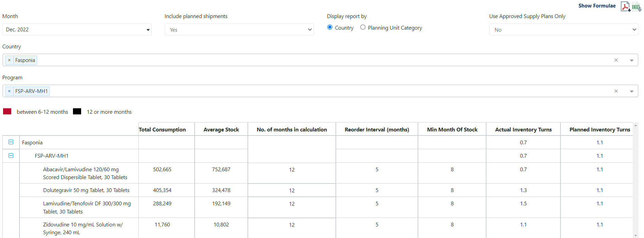644x238 pixels.
Task: Click Actual Inventory Turns header
Action: (x=523, y=130)
